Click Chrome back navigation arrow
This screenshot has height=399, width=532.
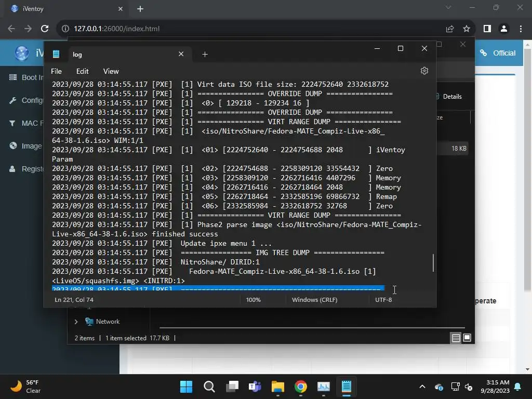[x=11, y=29]
